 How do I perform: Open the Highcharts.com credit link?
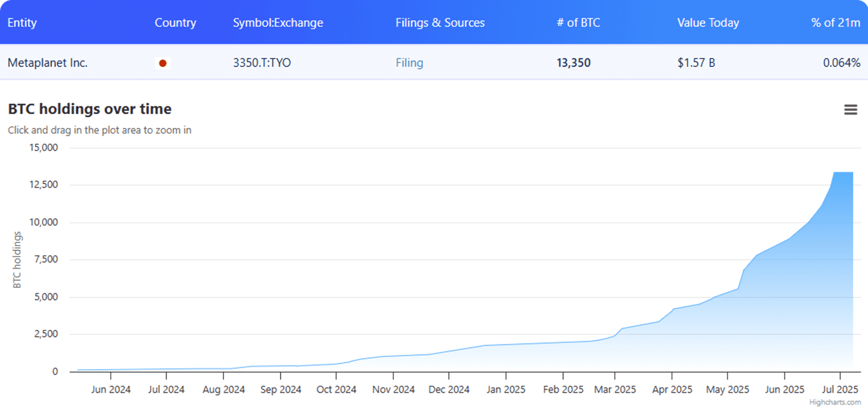point(835,402)
